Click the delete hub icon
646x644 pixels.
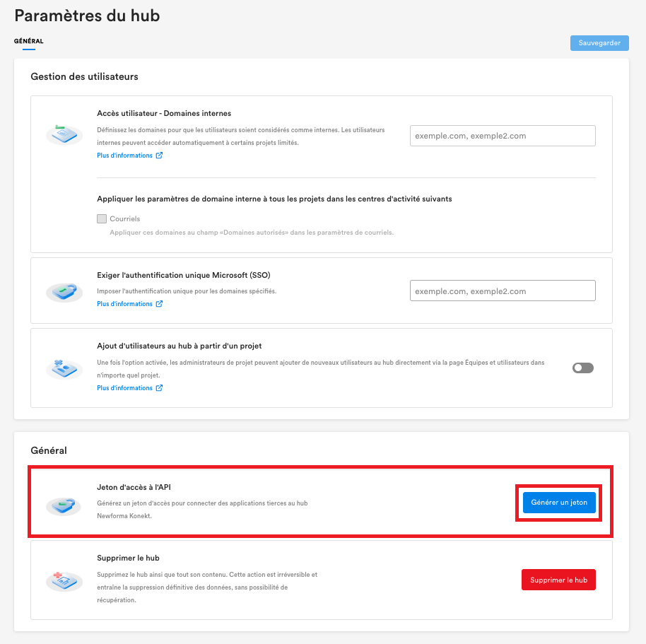point(64,580)
